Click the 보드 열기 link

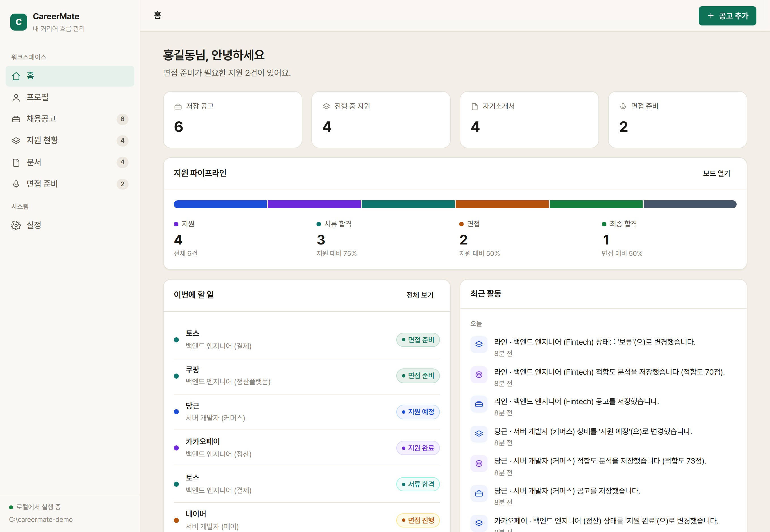[x=717, y=173]
